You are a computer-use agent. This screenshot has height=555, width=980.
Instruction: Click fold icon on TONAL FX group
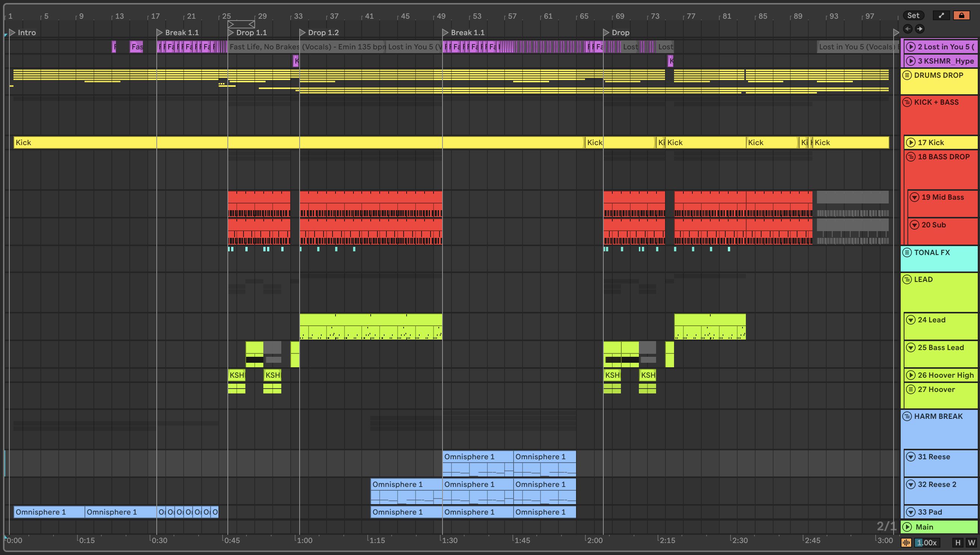[907, 252]
